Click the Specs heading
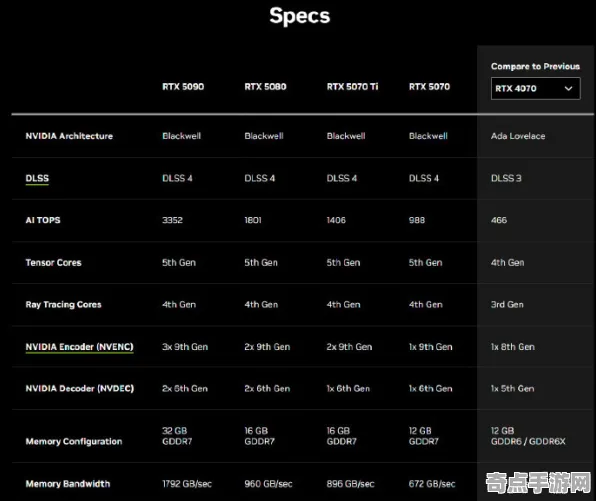 [x=300, y=16]
